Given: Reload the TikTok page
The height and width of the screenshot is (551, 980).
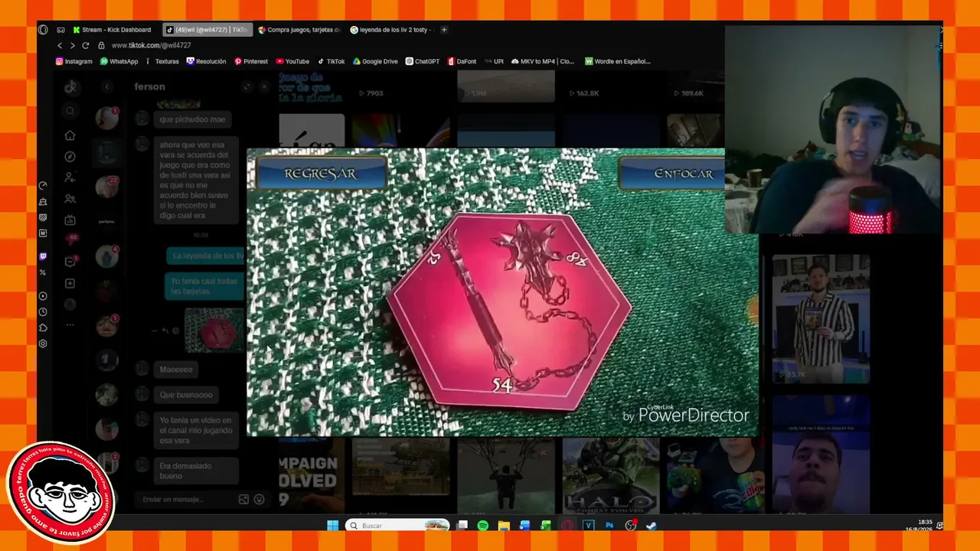Looking at the screenshot, I should pyautogui.click(x=85, y=45).
